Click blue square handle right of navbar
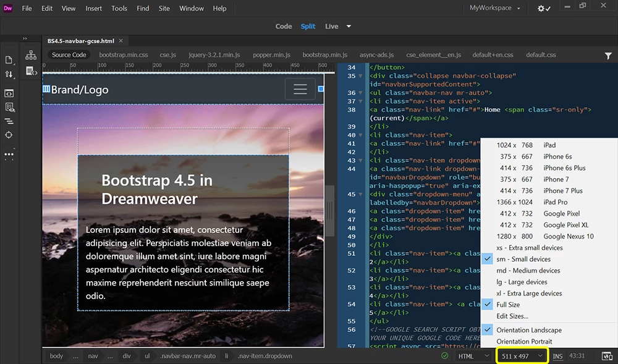This screenshot has height=364, width=618. click(321, 89)
